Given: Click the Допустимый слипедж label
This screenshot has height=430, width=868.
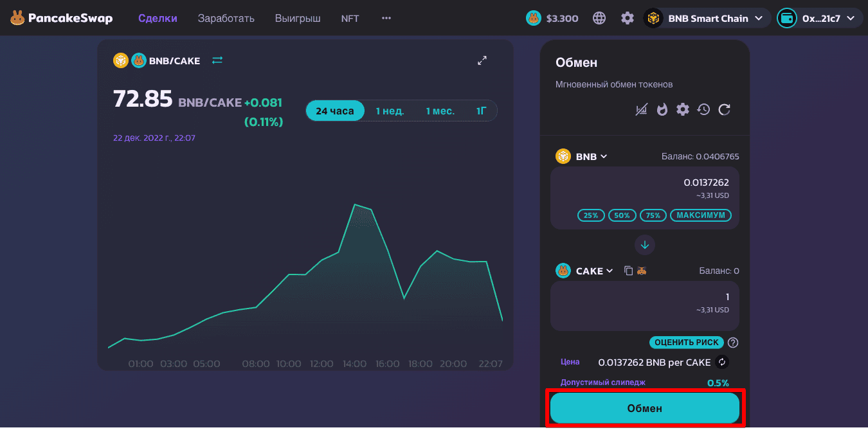Looking at the screenshot, I should pos(603,382).
